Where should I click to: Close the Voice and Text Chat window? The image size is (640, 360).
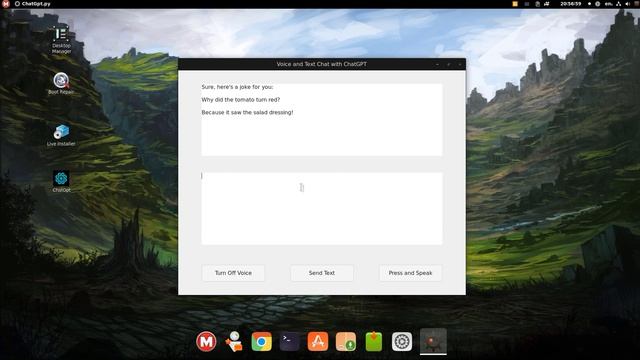pos(460,64)
